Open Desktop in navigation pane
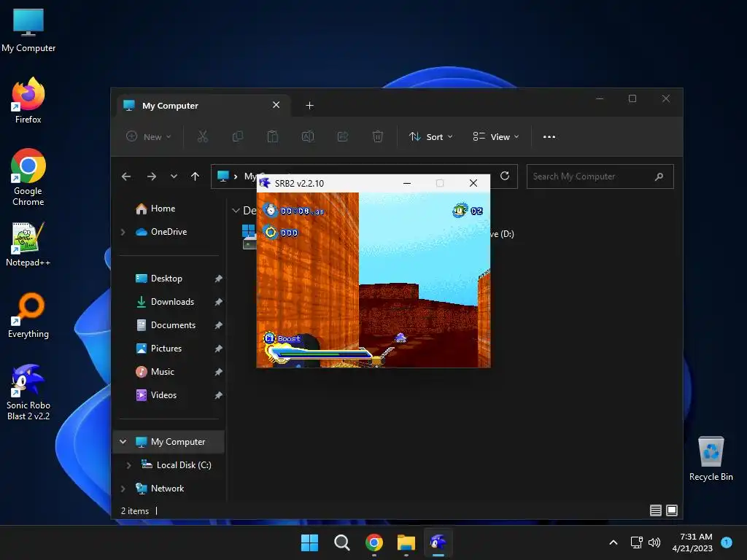 (166, 279)
